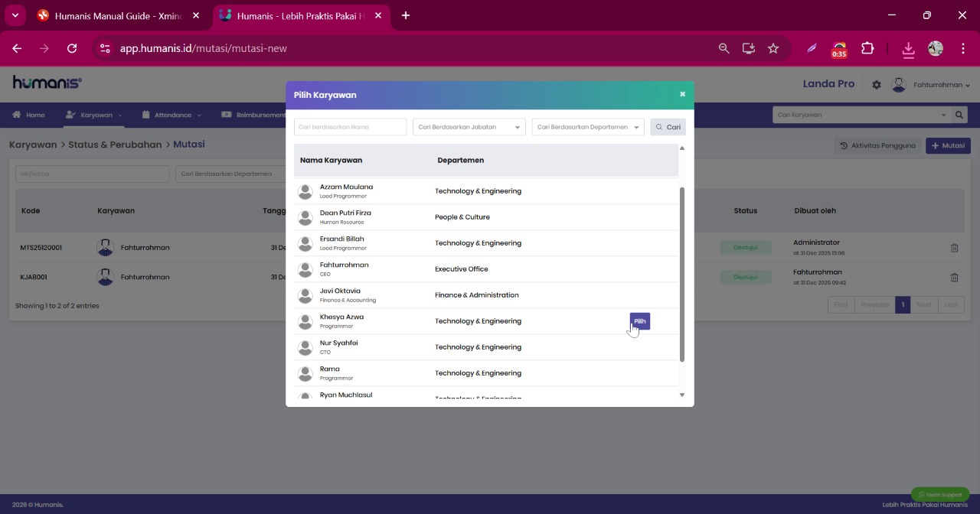This screenshot has height=514, width=980.
Task: Open page Cari Berdasarkan Departemen filter
Action: tap(230, 174)
